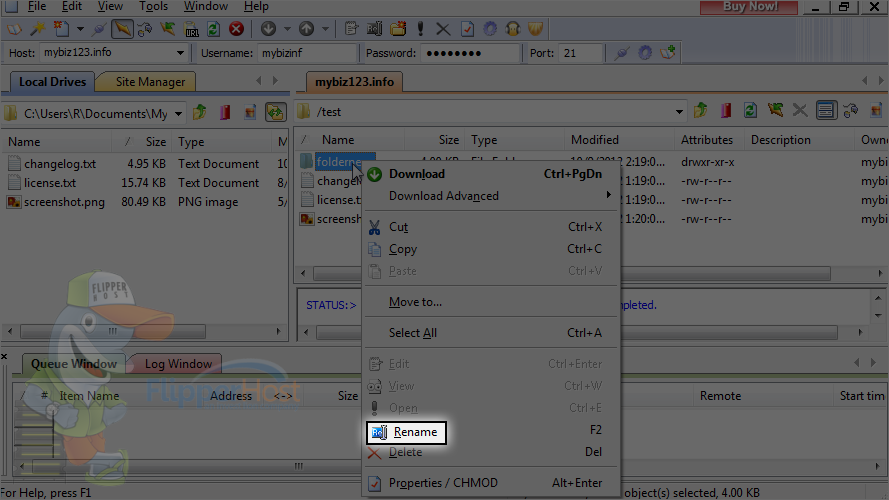
Task: Click the Buy Now! button
Action: [749, 7]
